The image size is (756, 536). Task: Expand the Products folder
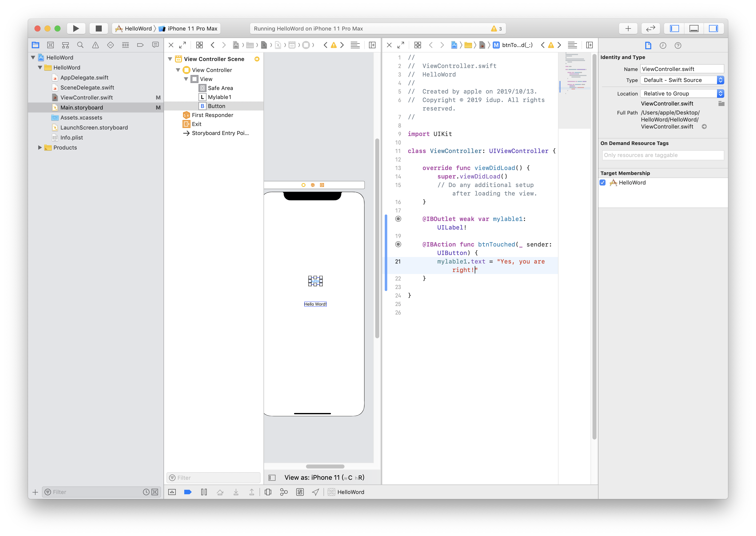click(40, 147)
